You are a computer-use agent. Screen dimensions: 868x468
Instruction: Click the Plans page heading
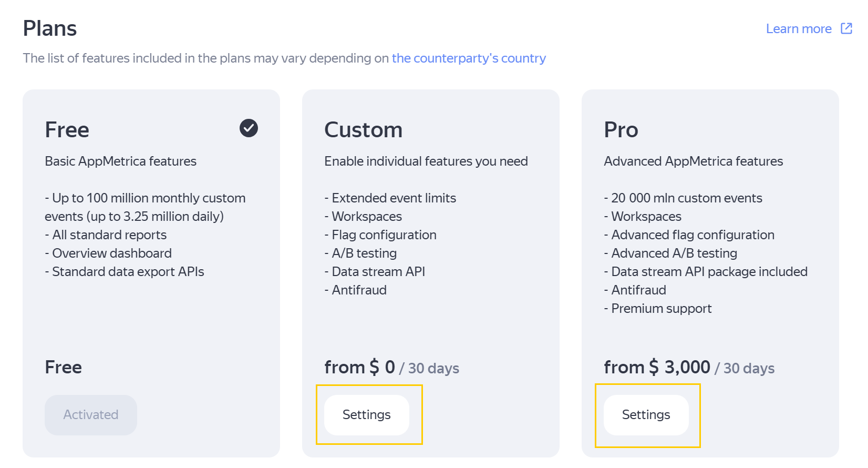coord(50,28)
